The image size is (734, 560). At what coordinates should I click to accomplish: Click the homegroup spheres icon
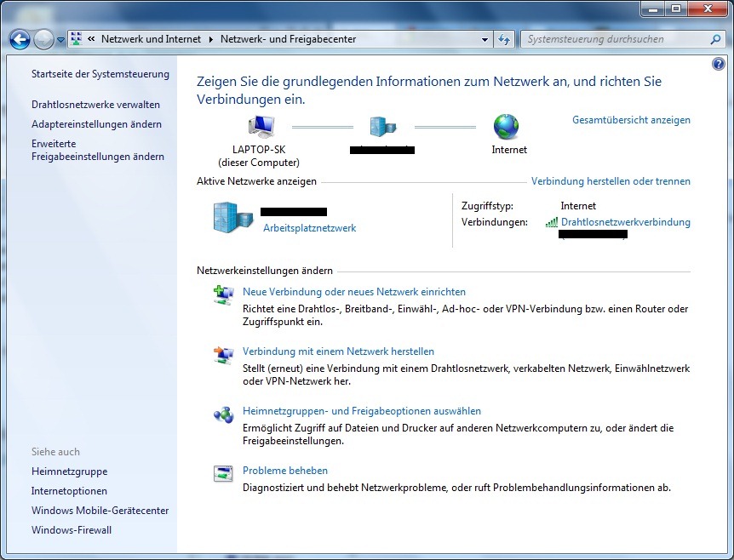click(x=223, y=414)
